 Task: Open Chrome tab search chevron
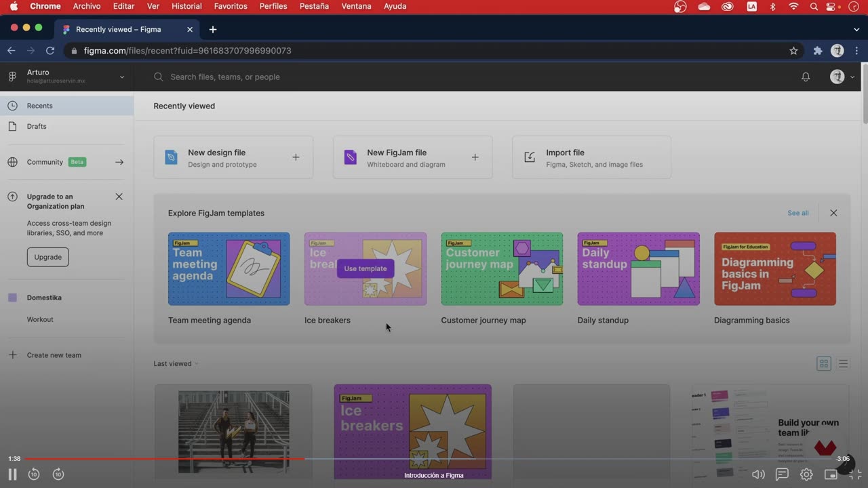click(856, 29)
